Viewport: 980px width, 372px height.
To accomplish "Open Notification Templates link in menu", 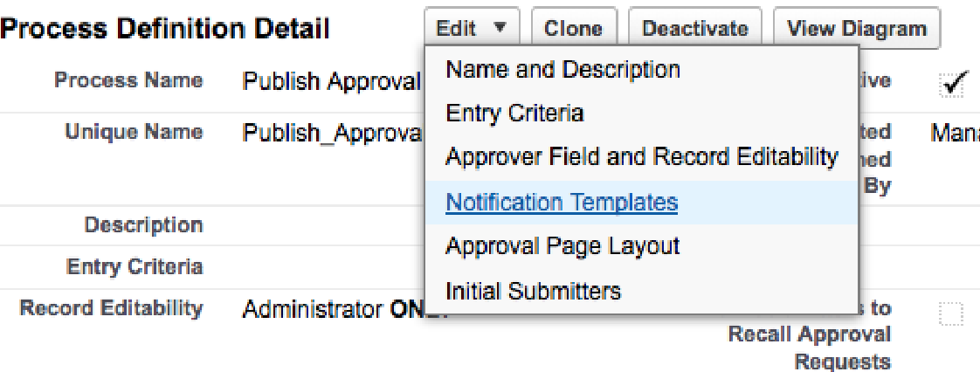I will click(562, 203).
